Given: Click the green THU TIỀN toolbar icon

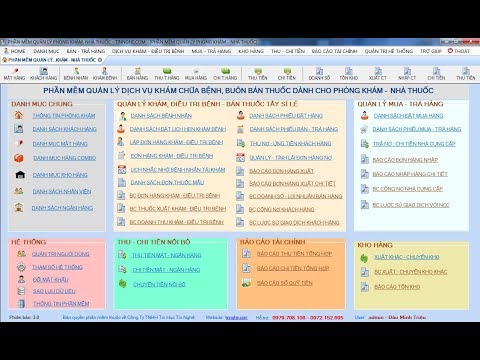Looking at the screenshot, I should (258, 74).
